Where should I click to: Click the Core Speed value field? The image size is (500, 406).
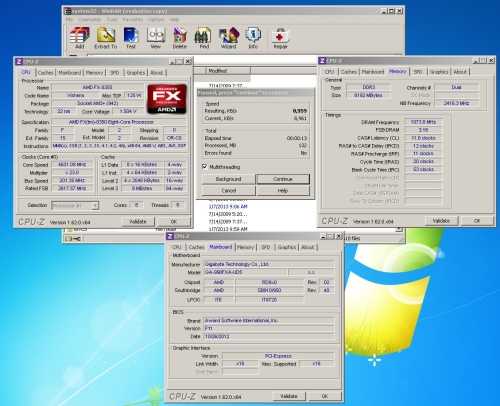click(x=72, y=165)
